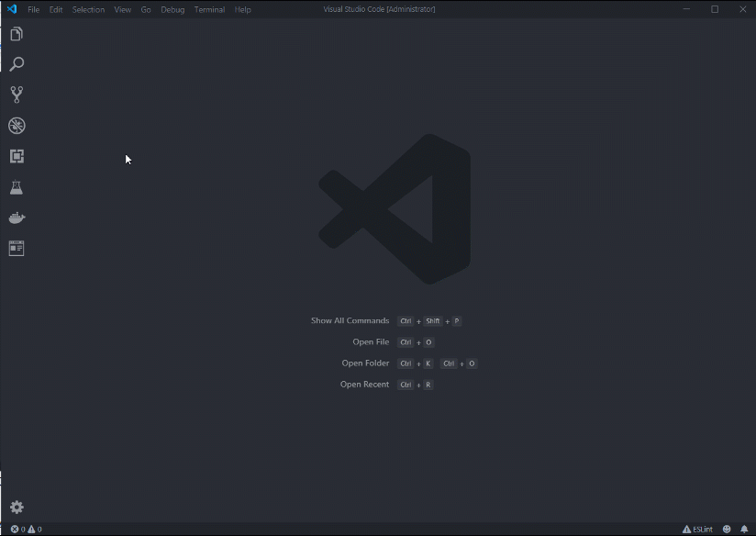This screenshot has height=536, width=756.
Task: Open the Source Control view
Action: (x=17, y=95)
